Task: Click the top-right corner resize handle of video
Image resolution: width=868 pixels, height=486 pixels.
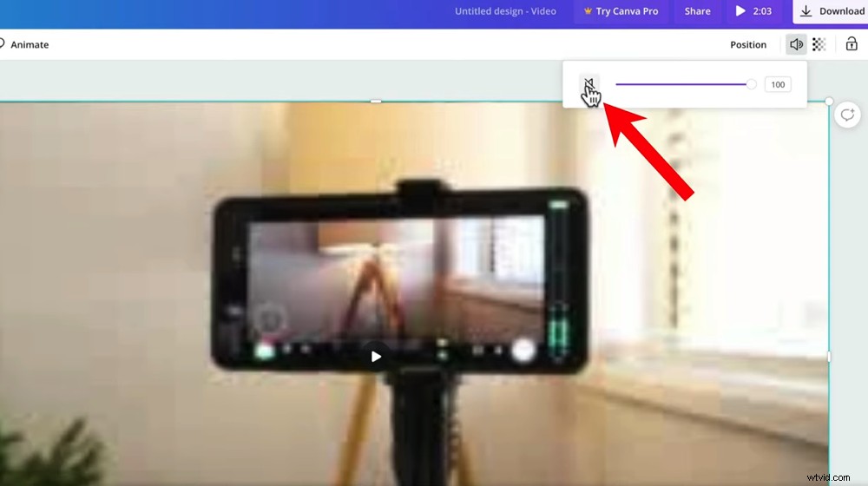Action: [x=829, y=102]
